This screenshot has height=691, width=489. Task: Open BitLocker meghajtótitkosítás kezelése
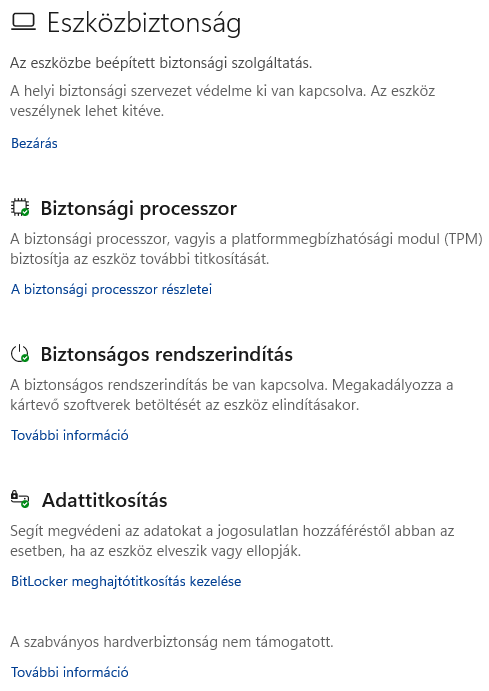[x=126, y=581]
